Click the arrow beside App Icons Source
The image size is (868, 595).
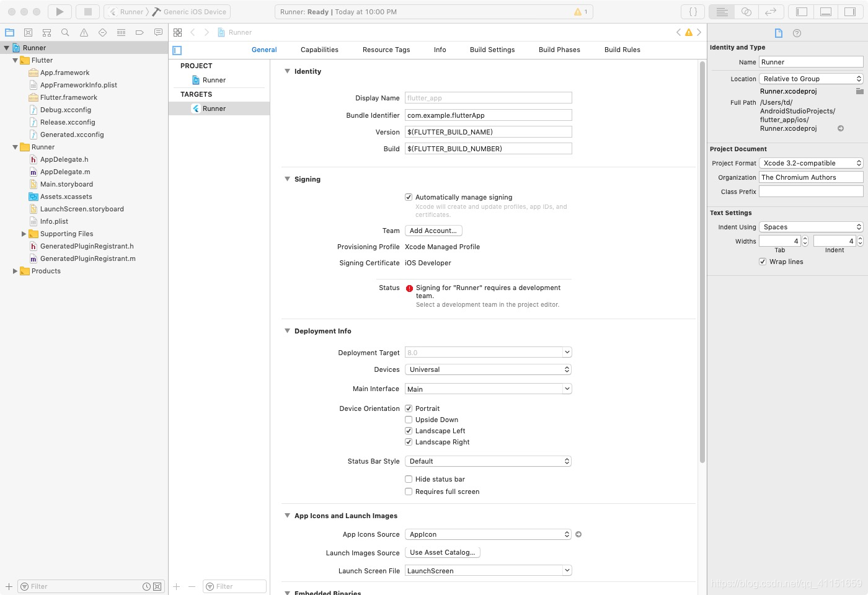[x=578, y=534]
